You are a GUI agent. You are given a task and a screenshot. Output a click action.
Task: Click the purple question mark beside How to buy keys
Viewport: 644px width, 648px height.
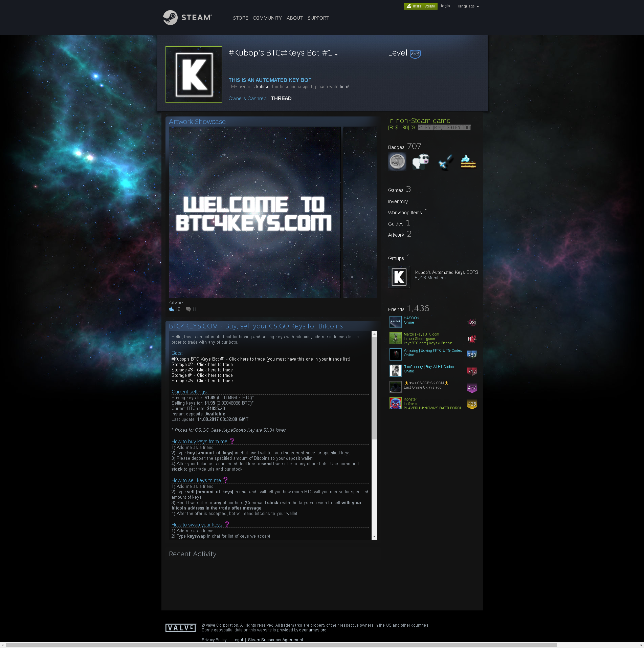click(x=232, y=441)
